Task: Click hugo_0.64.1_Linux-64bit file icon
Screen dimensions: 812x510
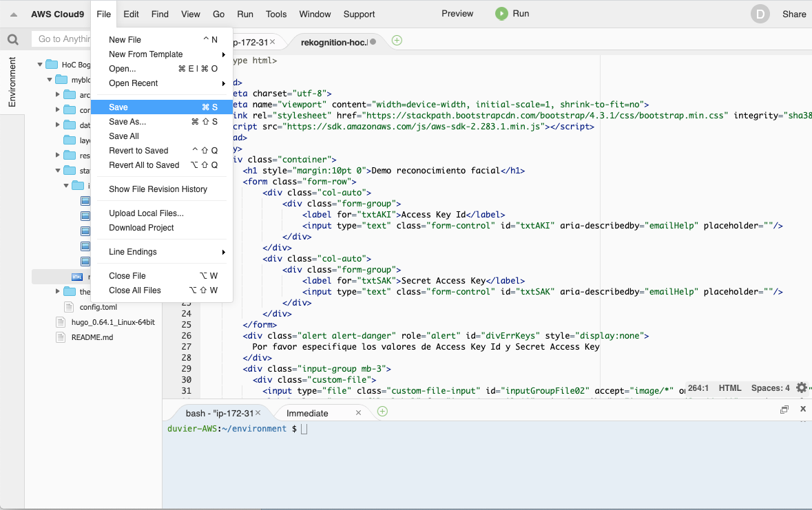Action: click(61, 322)
